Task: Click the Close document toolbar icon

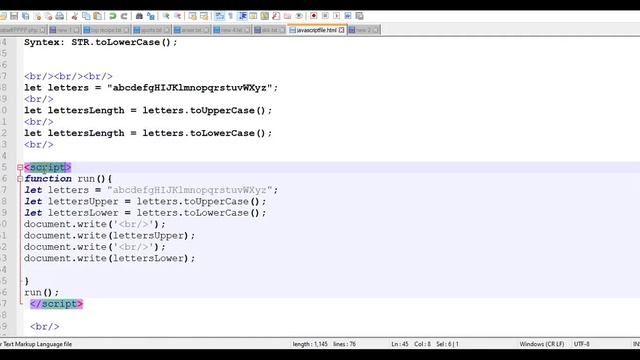Action: [x=37, y=16]
